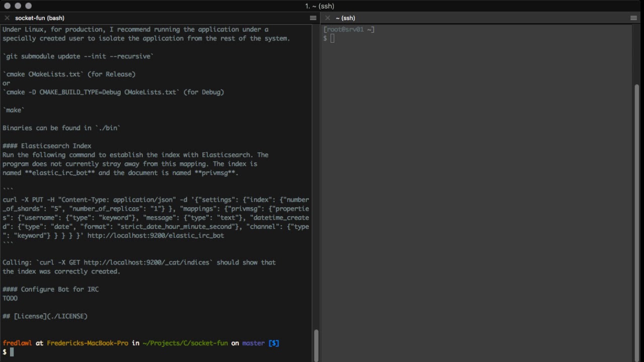Open the right pane hamburger menu
This screenshot has width=644, height=362.
click(633, 18)
